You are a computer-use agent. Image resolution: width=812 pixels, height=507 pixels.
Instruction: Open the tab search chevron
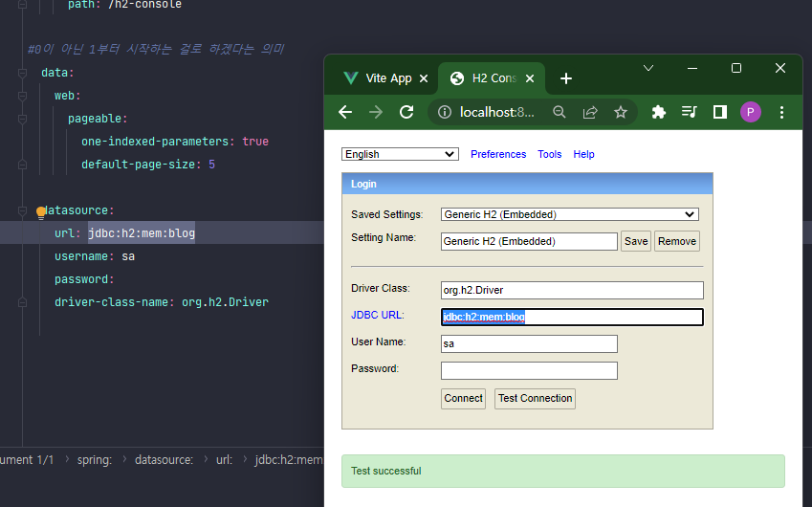click(648, 68)
